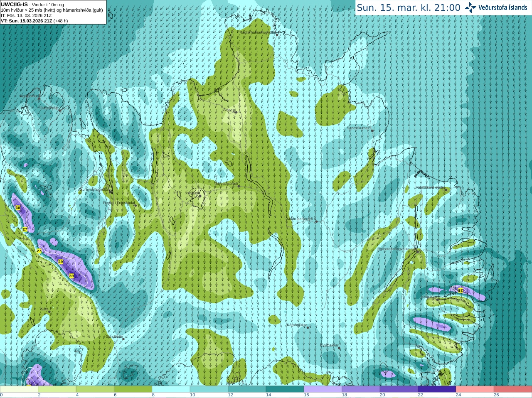
Task: Click the Vatnsskarð eystra station label
Action: (430, 187)
